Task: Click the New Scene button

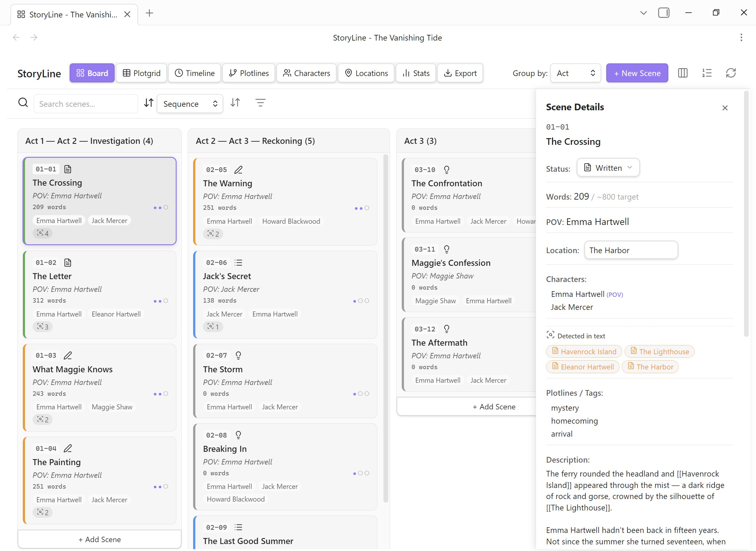Action: pos(637,73)
